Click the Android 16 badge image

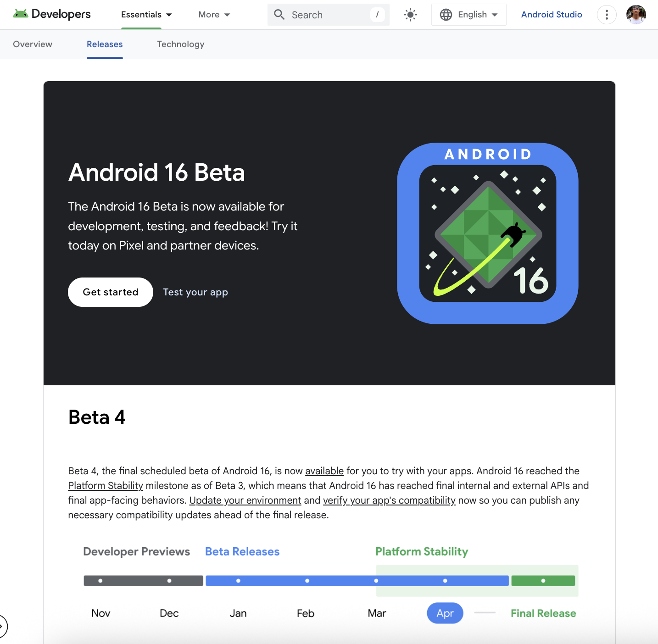[487, 233]
